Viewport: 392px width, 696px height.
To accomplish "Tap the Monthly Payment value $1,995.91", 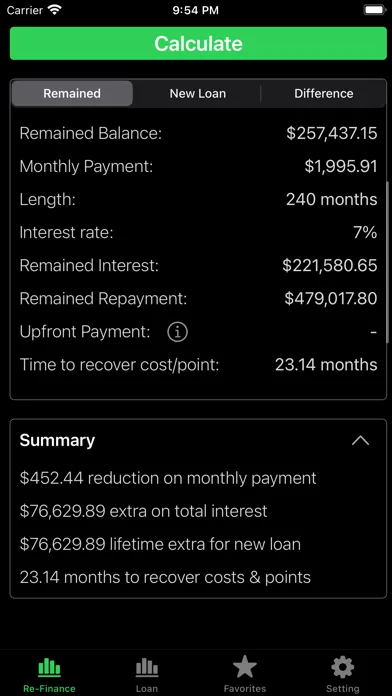I will pos(341,166).
